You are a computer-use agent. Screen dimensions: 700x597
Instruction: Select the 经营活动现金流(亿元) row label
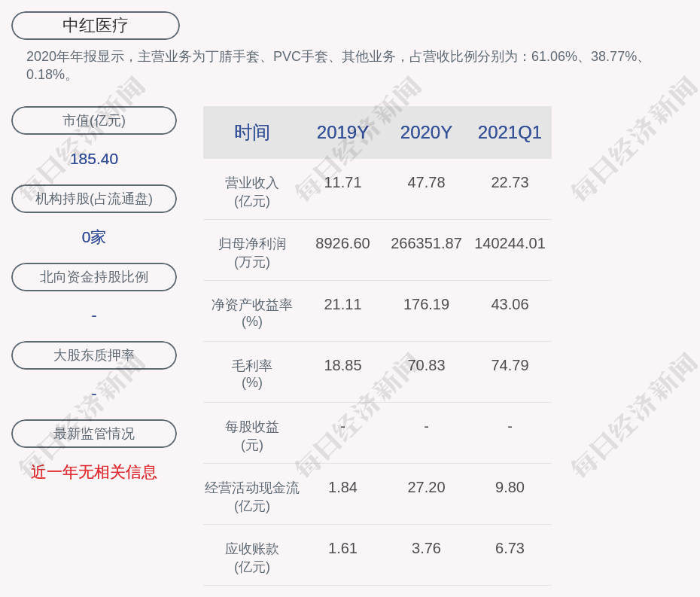(x=251, y=497)
